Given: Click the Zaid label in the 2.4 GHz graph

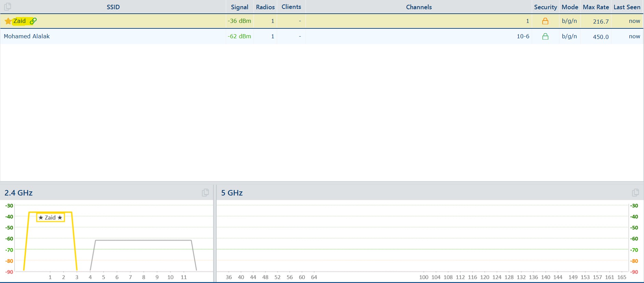Looking at the screenshot, I should click(50, 217).
